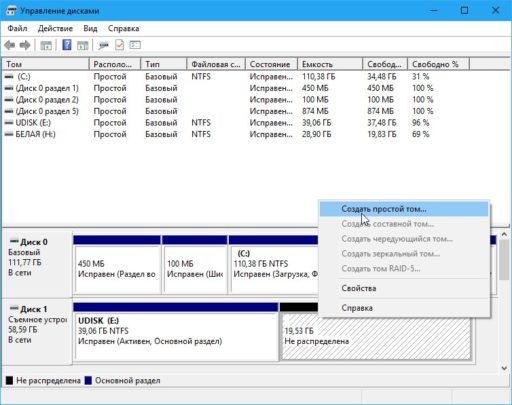Viewport: 512px width, 405px height.
Task: Click the black Не распределена legend swatch
Action: (x=9, y=380)
